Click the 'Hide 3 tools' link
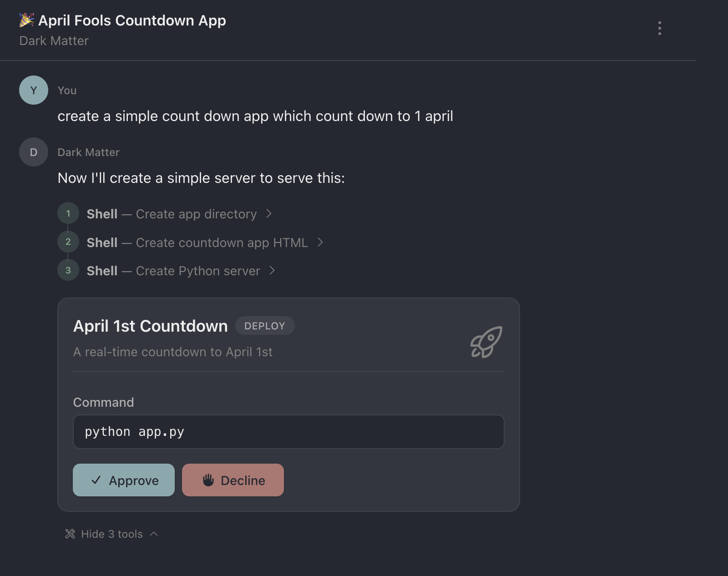Screen dimensions: 728x576 coord(111,534)
